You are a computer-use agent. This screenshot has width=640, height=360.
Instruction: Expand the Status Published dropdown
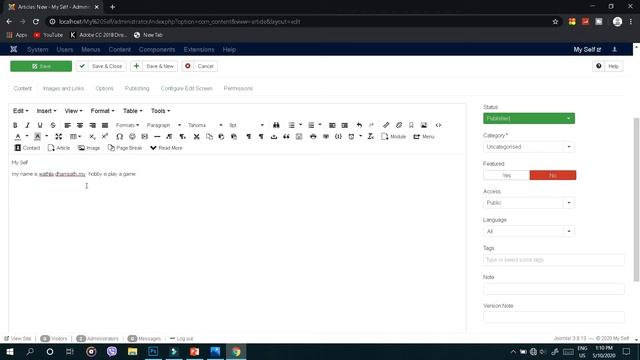529,118
